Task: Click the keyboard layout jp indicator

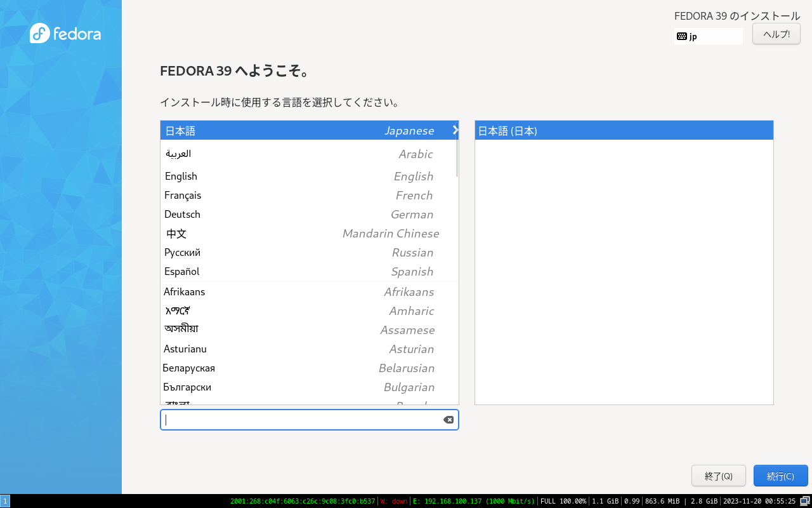Action: coord(708,36)
